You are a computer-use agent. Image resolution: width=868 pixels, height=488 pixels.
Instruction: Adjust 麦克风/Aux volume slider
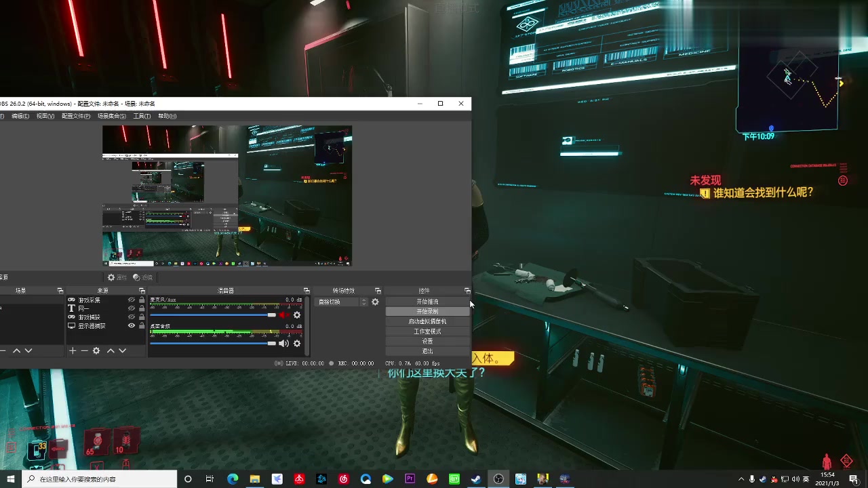[x=213, y=315]
